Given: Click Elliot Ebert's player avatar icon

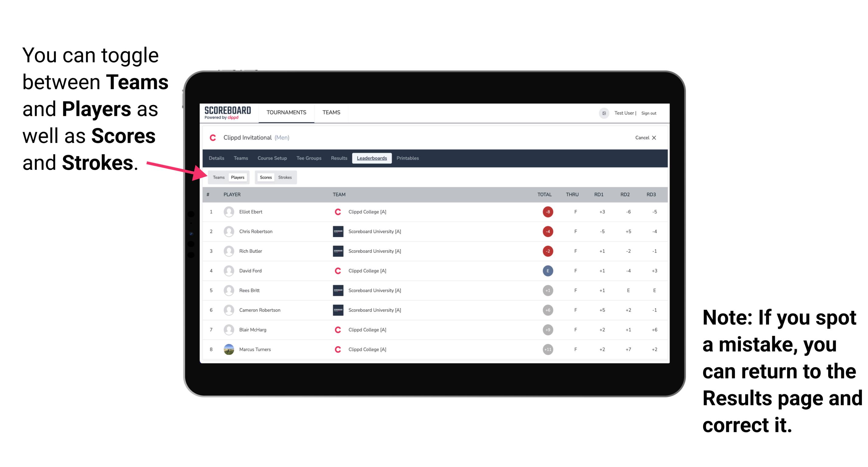Looking at the screenshot, I should (x=228, y=212).
